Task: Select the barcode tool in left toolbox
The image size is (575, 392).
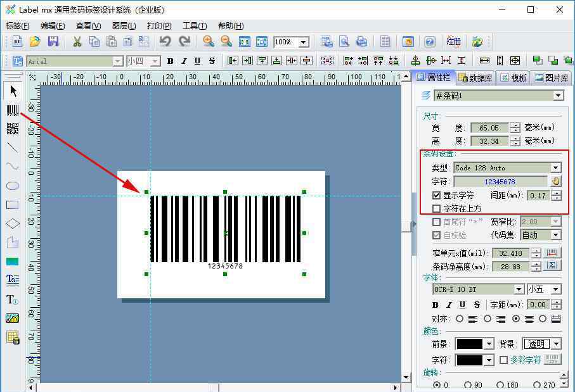Action: click(13, 110)
